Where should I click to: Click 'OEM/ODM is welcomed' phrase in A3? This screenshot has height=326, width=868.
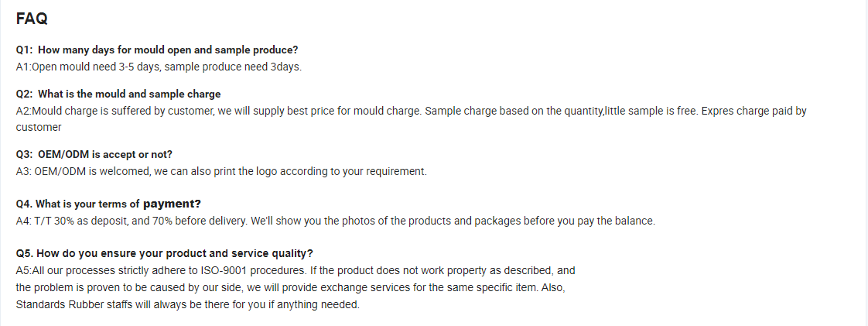point(92,171)
